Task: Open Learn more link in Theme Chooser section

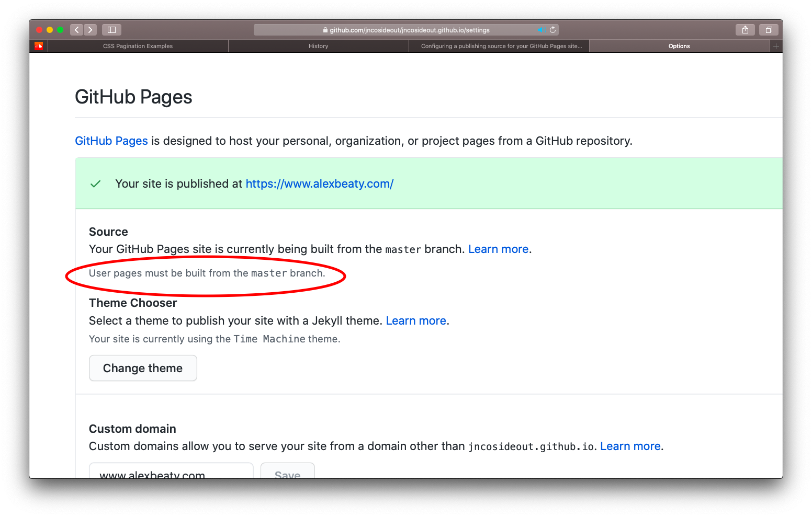Action: (416, 320)
